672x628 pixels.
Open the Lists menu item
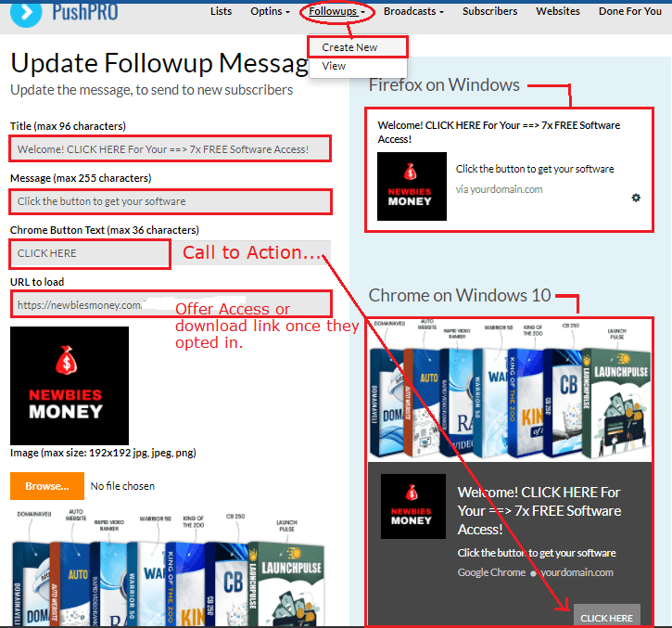pos(221,11)
